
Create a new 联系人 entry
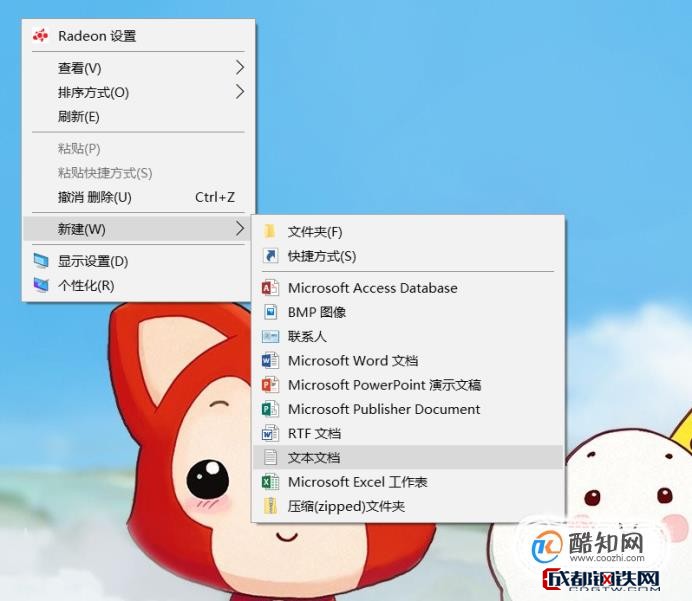coord(408,336)
